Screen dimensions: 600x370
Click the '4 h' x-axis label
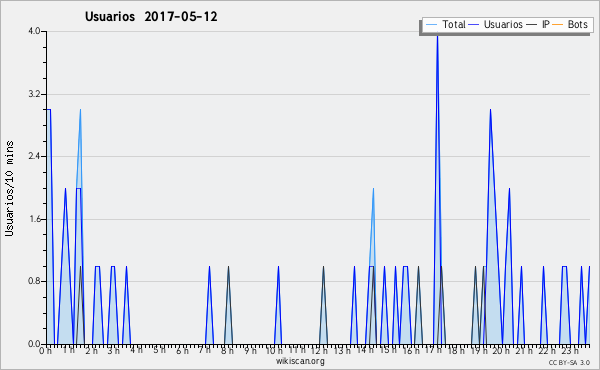coord(136,350)
